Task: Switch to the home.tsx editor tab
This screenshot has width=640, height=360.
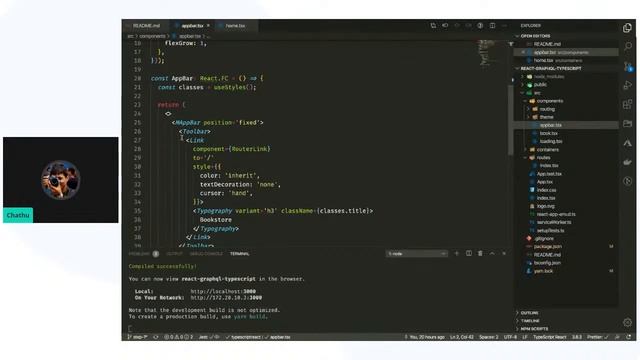Action: pos(235,26)
